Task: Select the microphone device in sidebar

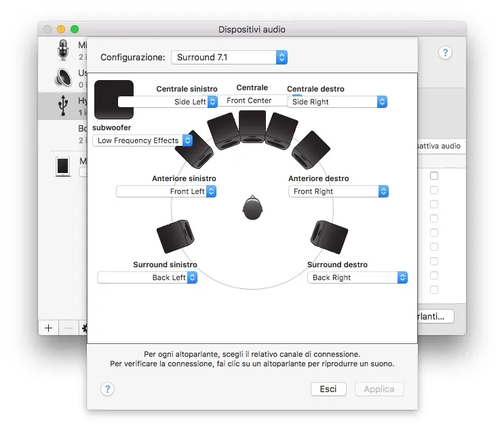Action: pyautogui.click(x=63, y=50)
